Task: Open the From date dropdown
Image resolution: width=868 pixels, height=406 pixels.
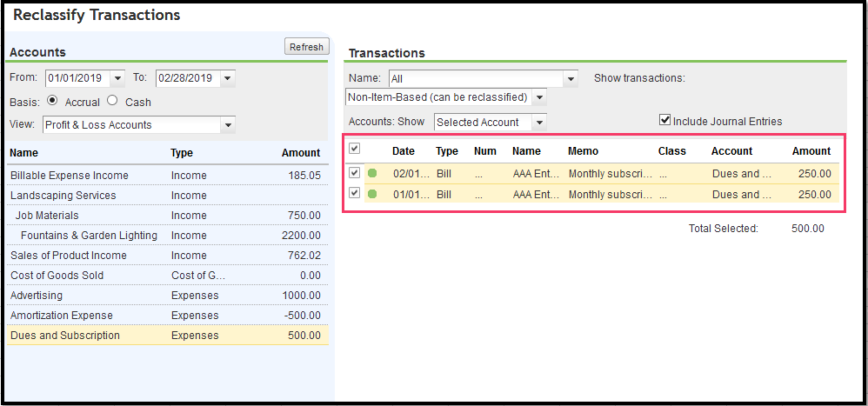Action: tap(118, 78)
